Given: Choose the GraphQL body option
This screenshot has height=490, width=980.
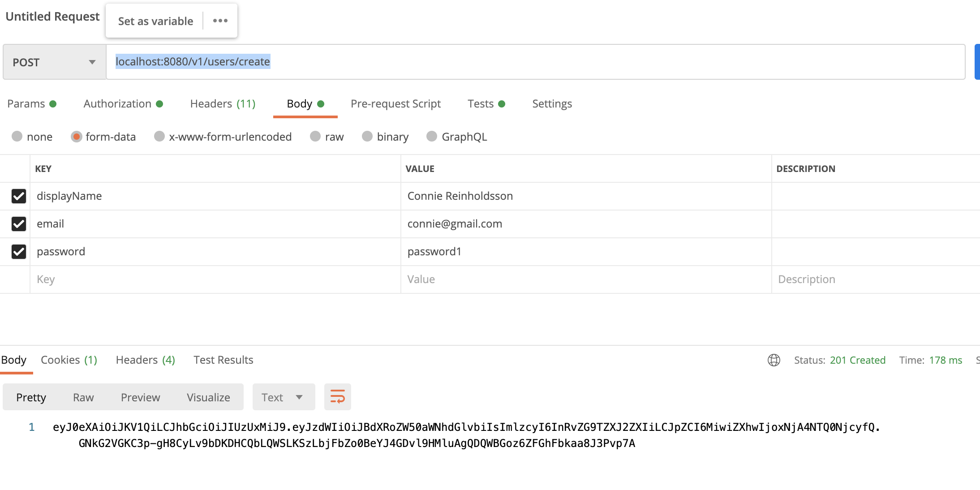Looking at the screenshot, I should point(432,137).
